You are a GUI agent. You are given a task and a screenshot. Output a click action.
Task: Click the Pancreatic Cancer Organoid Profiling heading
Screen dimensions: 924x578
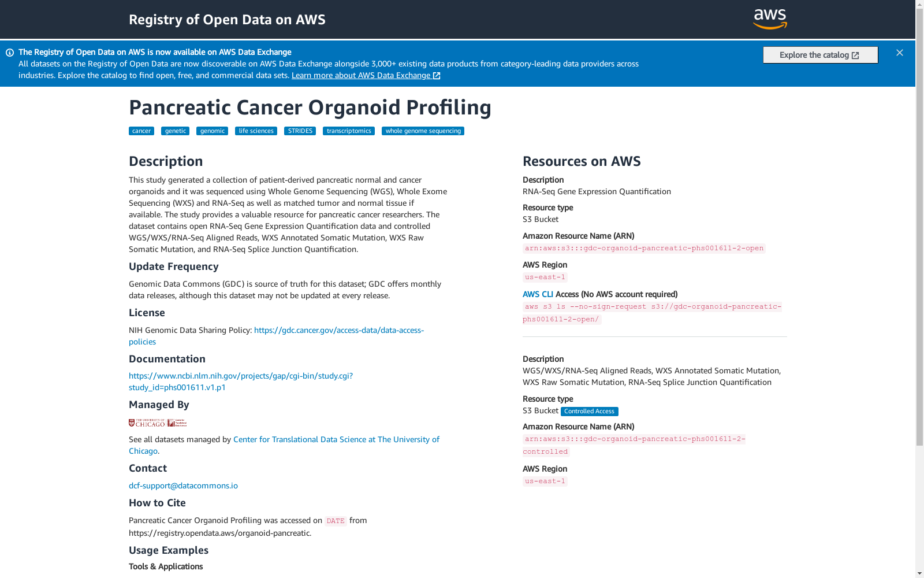point(310,108)
